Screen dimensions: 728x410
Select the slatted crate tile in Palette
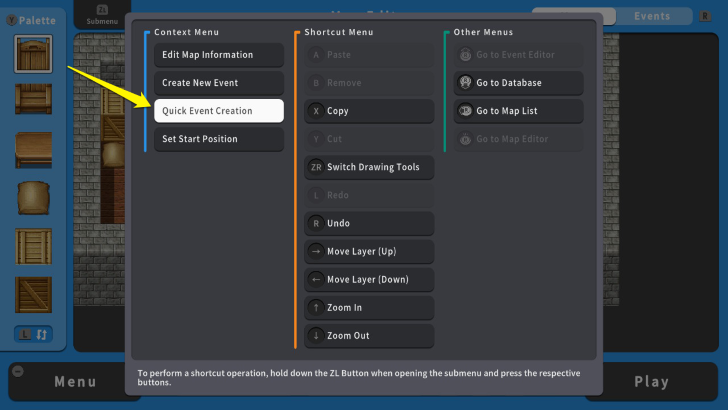pos(33,247)
